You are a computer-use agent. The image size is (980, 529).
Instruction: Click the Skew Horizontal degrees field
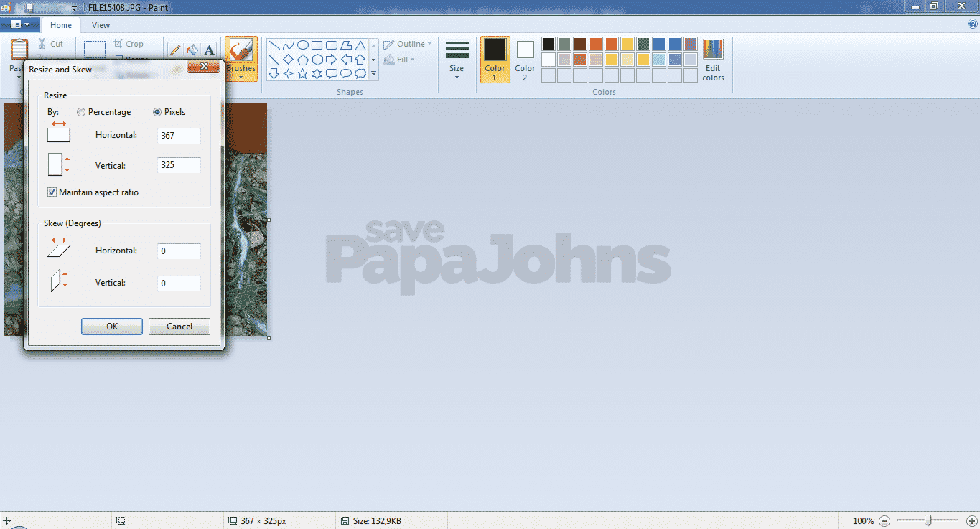pyautogui.click(x=179, y=251)
